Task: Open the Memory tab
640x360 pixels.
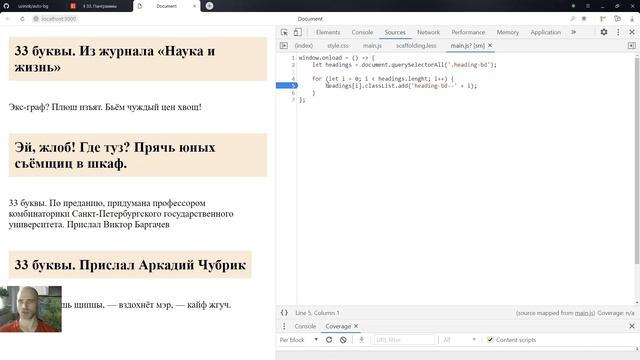Action: coord(507,32)
